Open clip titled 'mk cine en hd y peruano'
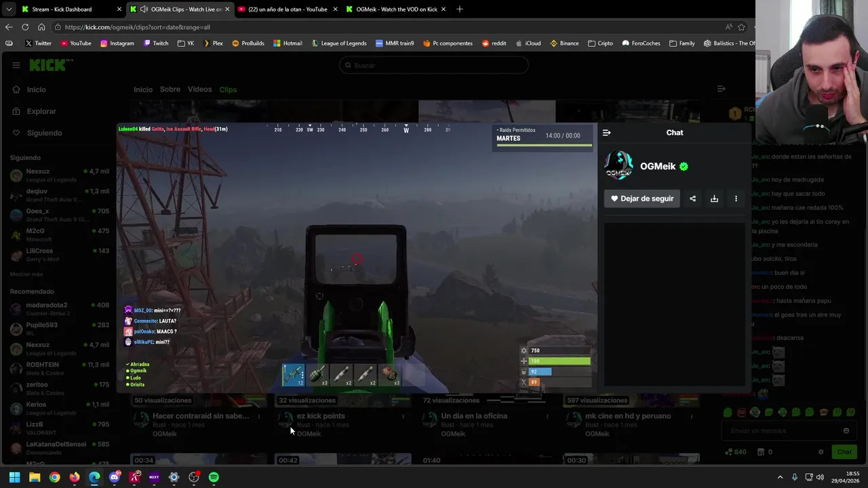The image size is (868, 488). [628, 416]
